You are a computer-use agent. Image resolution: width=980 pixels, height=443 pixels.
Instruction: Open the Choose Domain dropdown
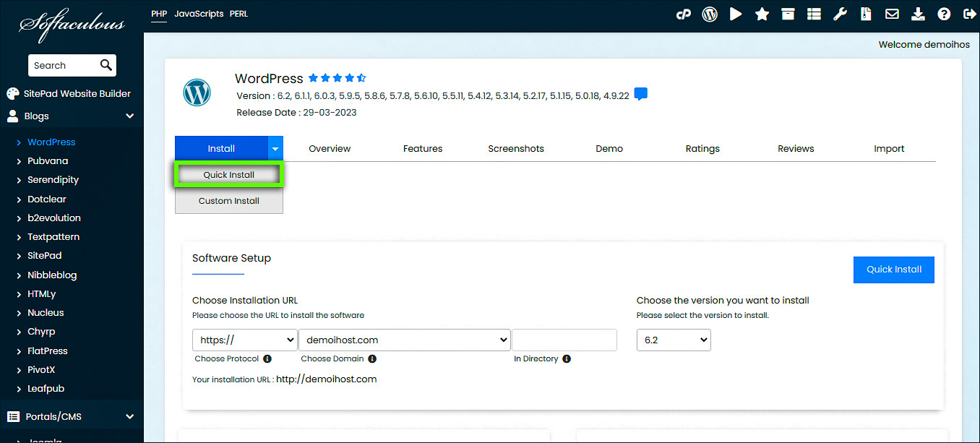coord(404,340)
